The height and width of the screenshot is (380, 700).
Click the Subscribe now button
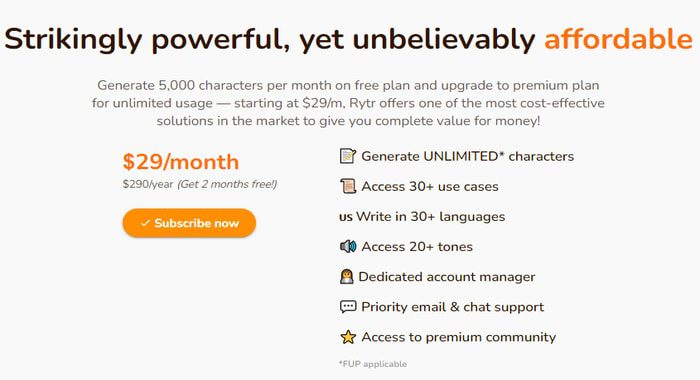point(189,223)
